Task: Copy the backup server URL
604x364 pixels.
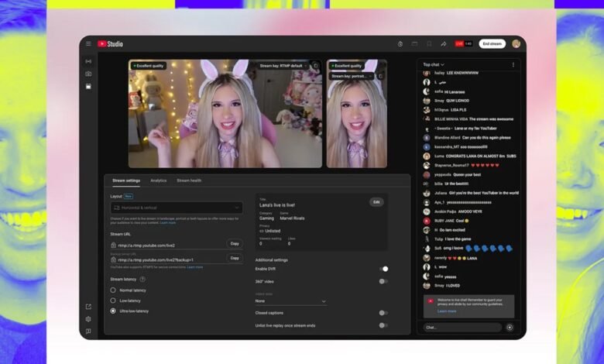Action: click(235, 258)
